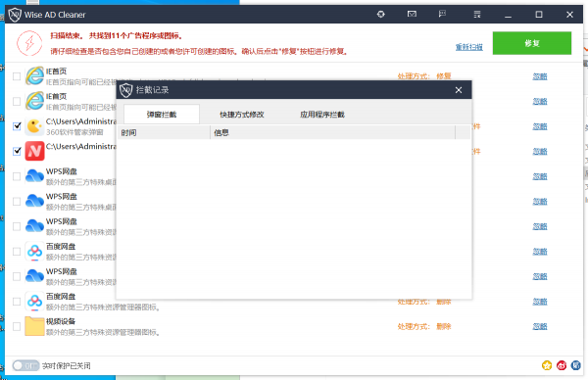Click the topmost WPS网盘 cloud icon
Viewport: 588px width, 380px height.
pyautogui.click(x=34, y=175)
